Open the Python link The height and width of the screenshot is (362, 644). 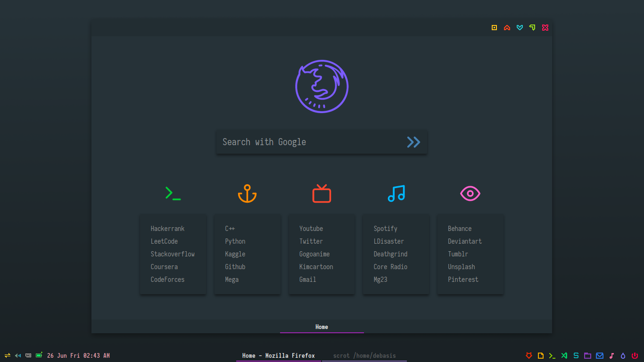pos(235,241)
